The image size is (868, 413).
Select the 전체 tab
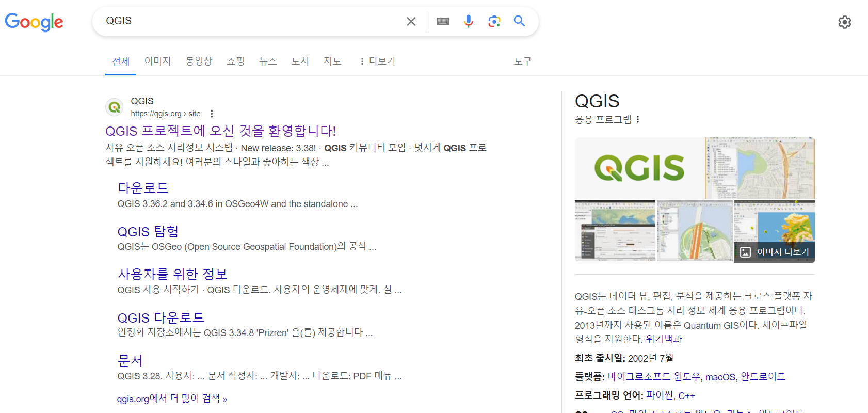point(121,61)
